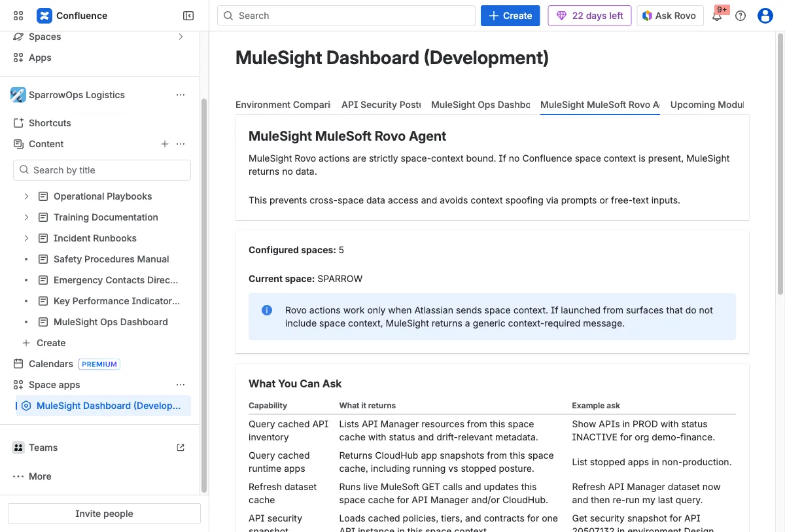785x532 pixels.
Task: Open the Ask Rovo assistant
Action: point(669,16)
